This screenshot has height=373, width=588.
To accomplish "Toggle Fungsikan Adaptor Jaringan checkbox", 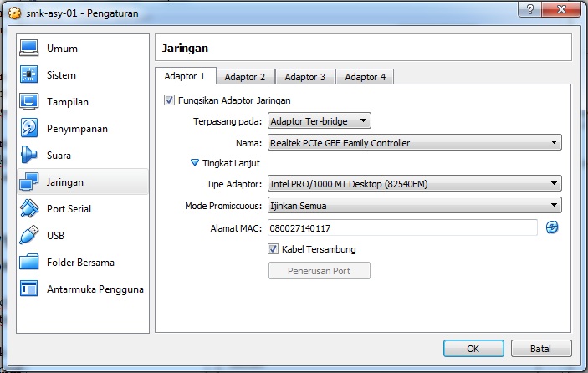I will point(169,100).
